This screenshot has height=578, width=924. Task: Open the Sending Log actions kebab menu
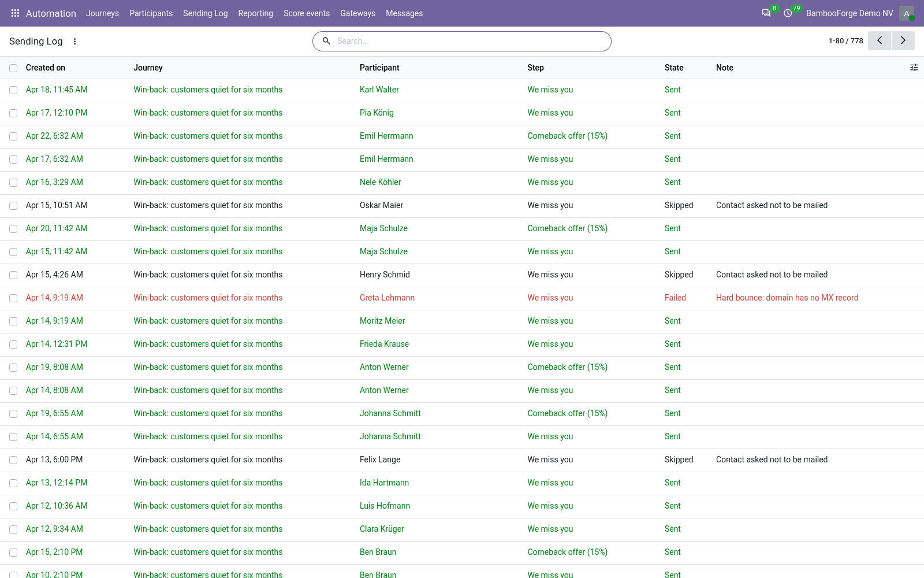click(x=74, y=41)
